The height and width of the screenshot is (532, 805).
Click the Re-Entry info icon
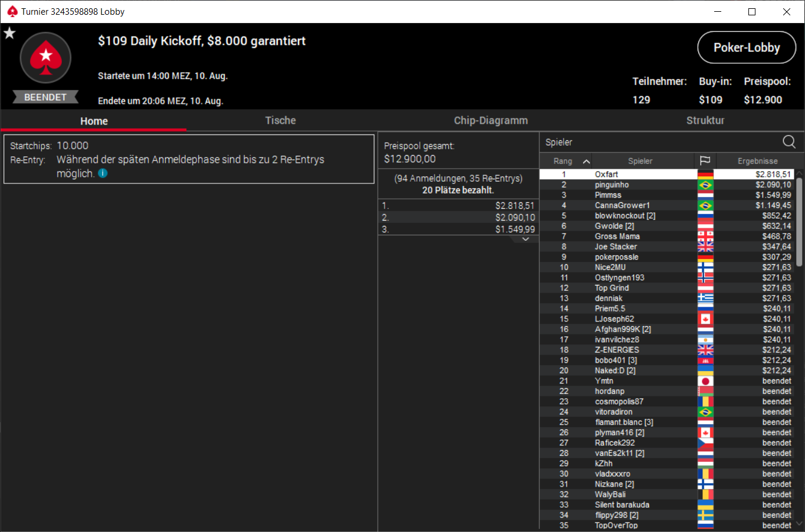[103, 173]
